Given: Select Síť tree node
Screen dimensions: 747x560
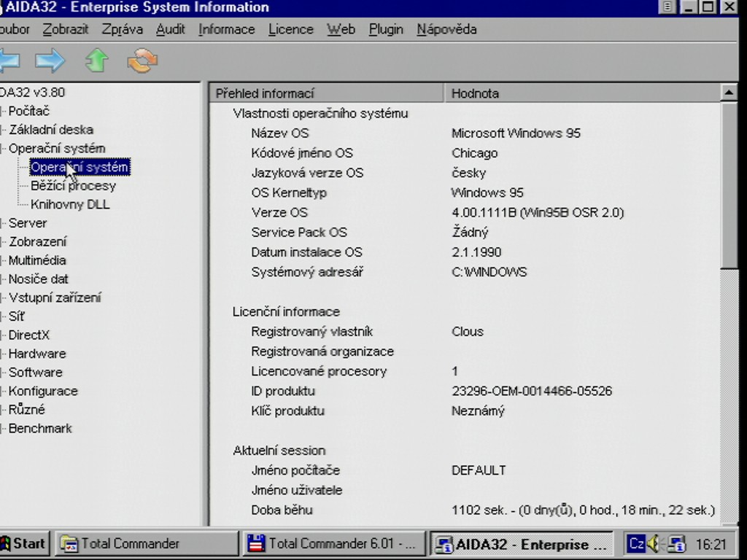Looking at the screenshot, I should [x=16, y=316].
